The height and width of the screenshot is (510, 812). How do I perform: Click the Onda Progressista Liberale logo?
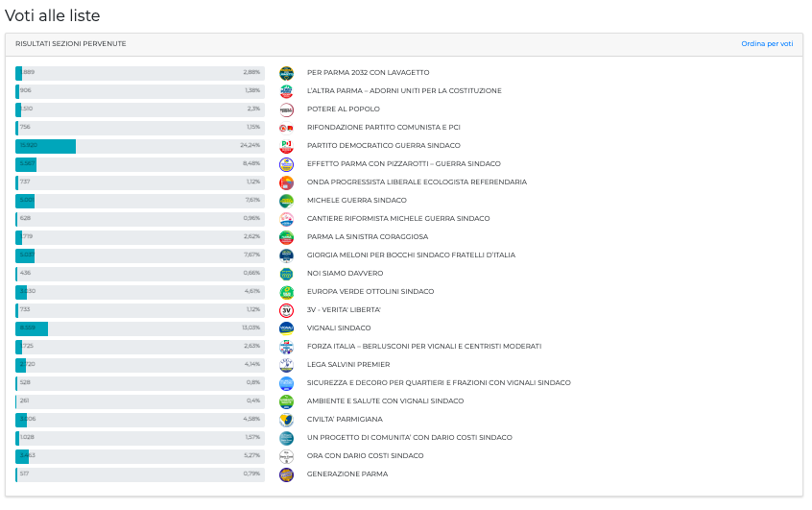(285, 182)
